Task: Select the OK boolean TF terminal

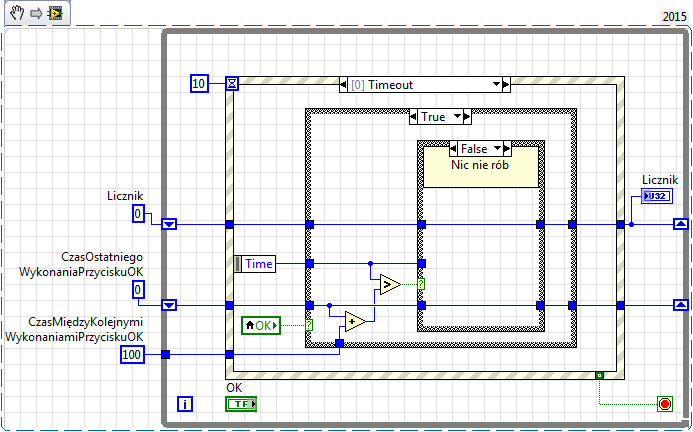Action: coord(241,404)
